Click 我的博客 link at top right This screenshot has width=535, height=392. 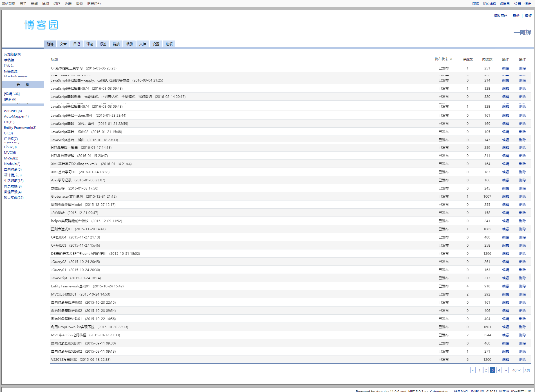tap(489, 4)
